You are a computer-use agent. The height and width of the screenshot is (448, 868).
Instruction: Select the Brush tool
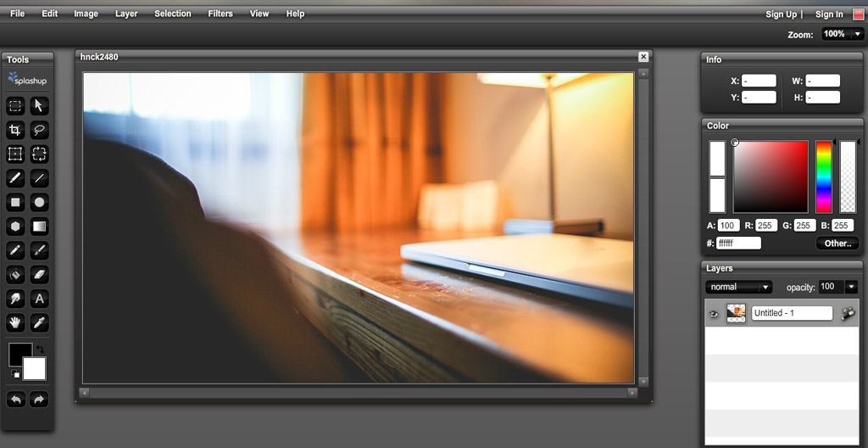15,178
